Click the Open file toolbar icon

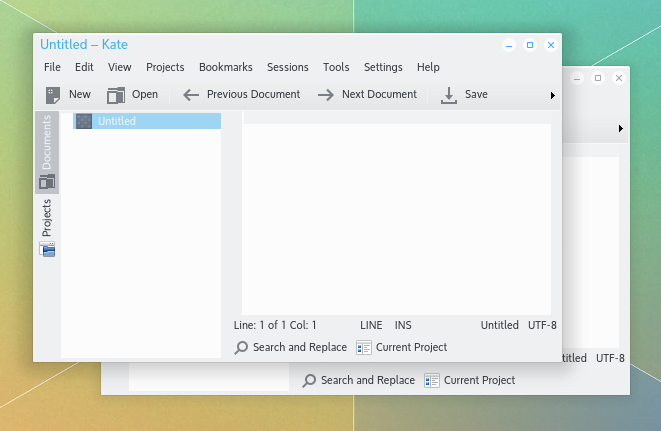click(x=116, y=95)
